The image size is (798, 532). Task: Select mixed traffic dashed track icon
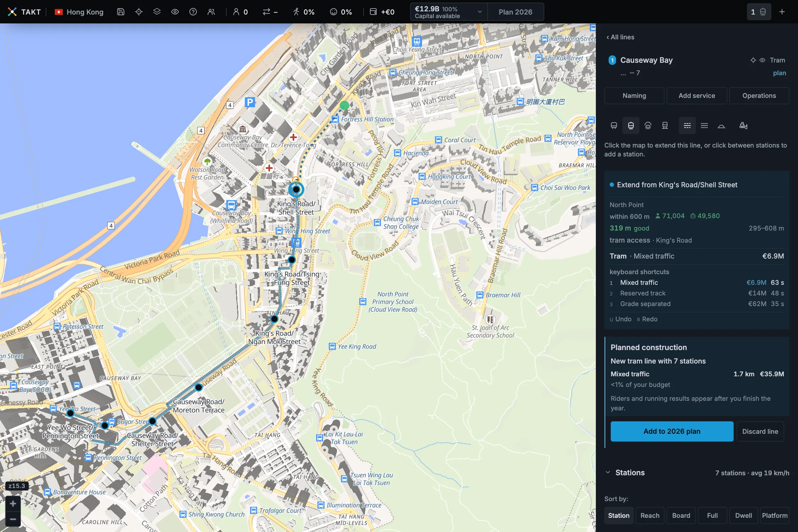tap(687, 126)
